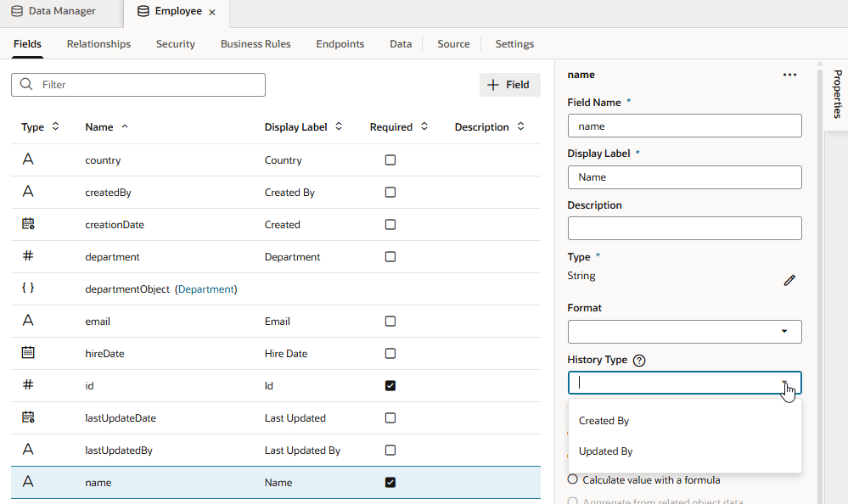Image resolution: width=848 pixels, height=504 pixels.
Task: Click the sort icon on Type column
Action: tap(56, 126)
